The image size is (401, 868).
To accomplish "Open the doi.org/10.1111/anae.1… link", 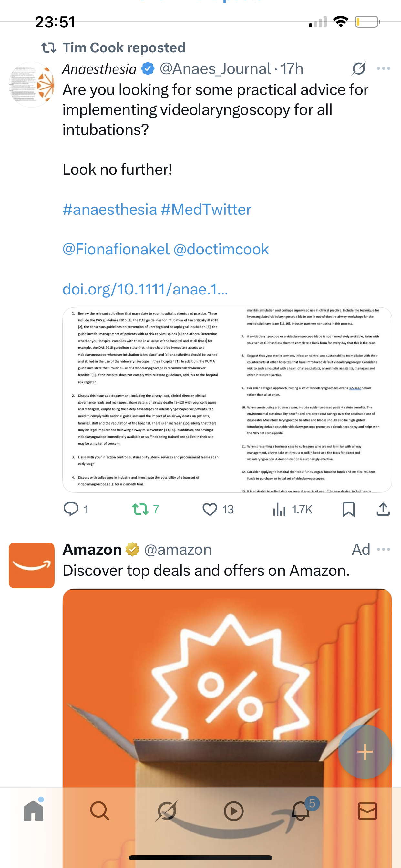I will [145, 289].
